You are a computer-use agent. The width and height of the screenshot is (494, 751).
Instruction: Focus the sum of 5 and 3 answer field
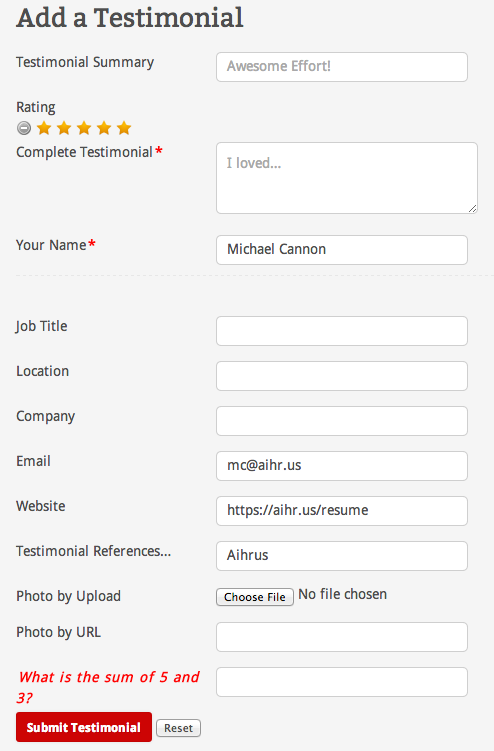[342, 682]
